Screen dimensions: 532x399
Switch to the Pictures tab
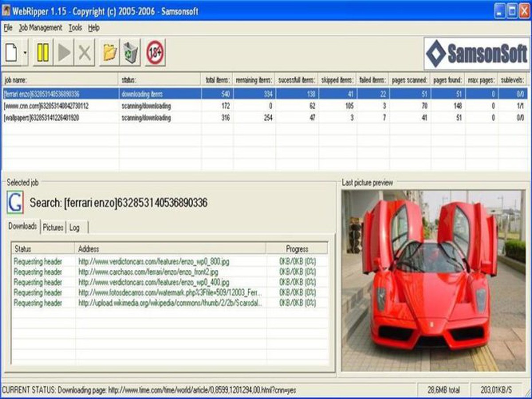(53, 227)
